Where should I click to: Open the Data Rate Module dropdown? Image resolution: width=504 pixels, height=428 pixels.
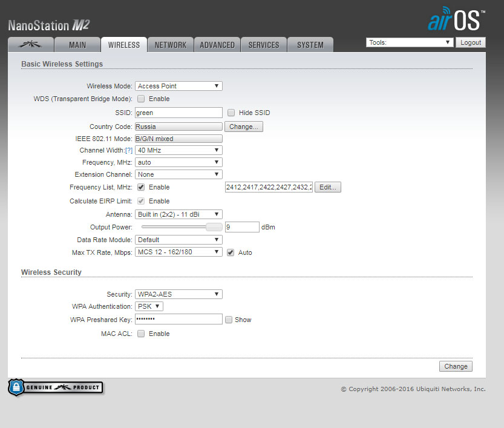tap(178, 240)
